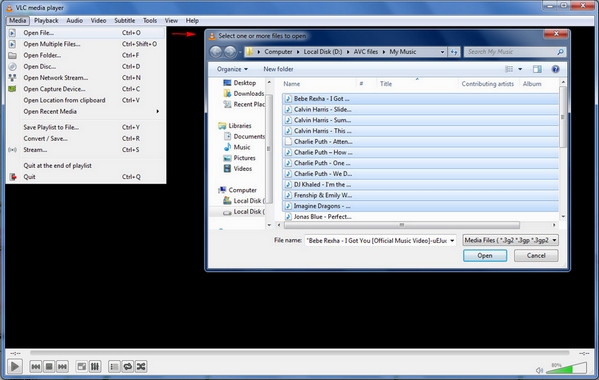Click the Play button in VLC
This screenshot has width=599, height=380.
click(15, 367)
